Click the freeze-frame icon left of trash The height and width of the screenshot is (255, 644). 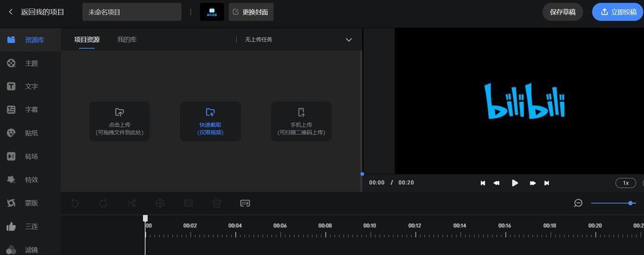point(188,203)
